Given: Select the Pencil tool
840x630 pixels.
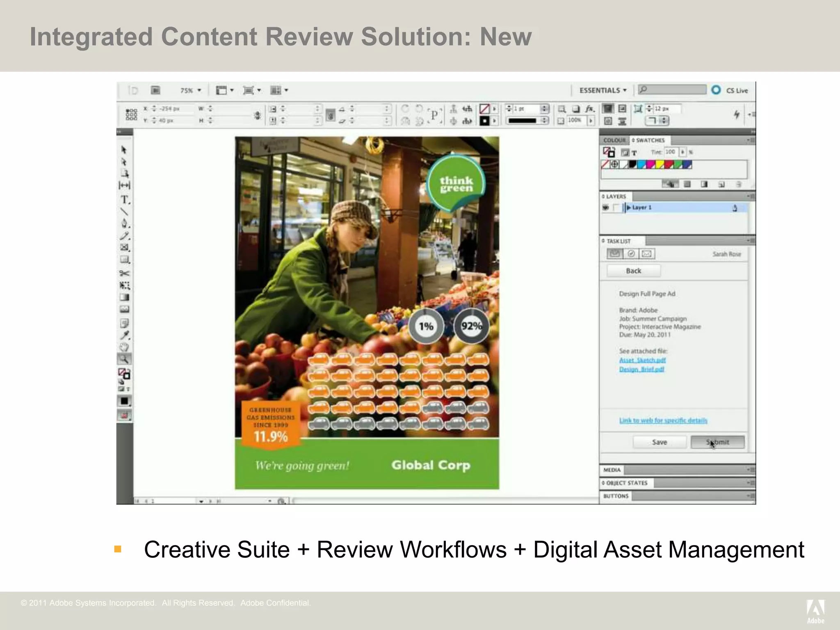Looking at the screenshot, I should (x=125, y=236).
